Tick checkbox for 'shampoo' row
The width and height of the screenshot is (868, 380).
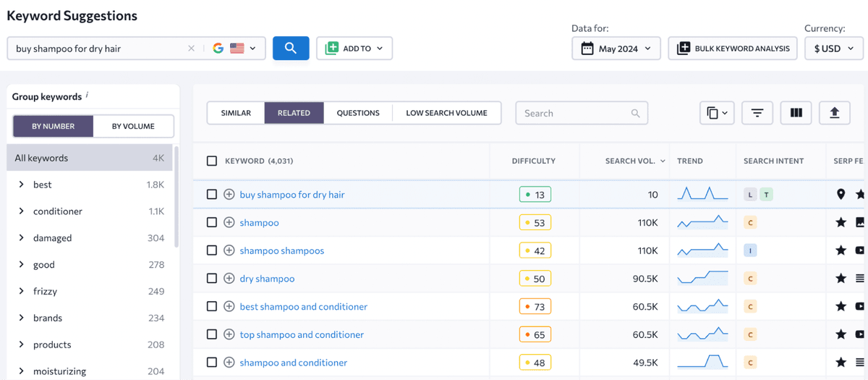tap(212, 222)
